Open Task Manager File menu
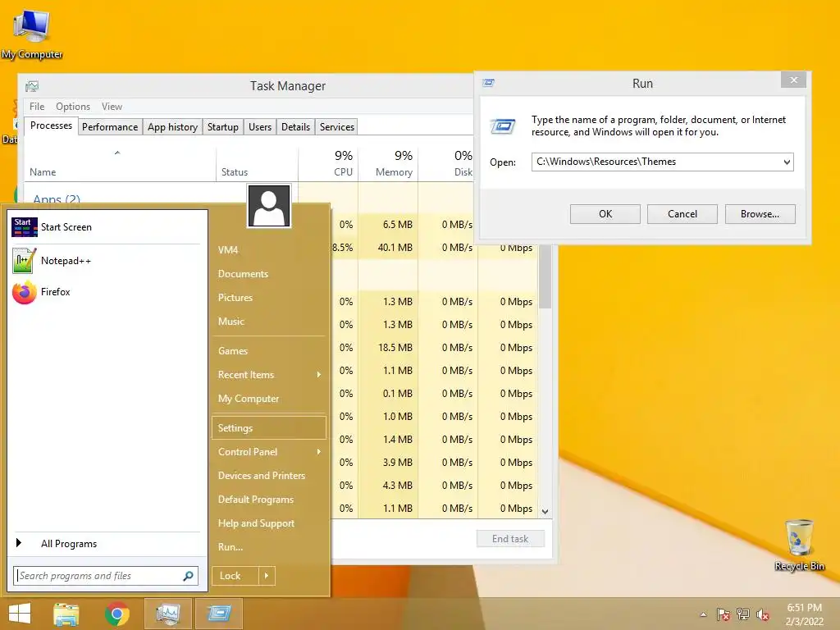Viewport: 840px width, 630px height. tap(37, 107)
